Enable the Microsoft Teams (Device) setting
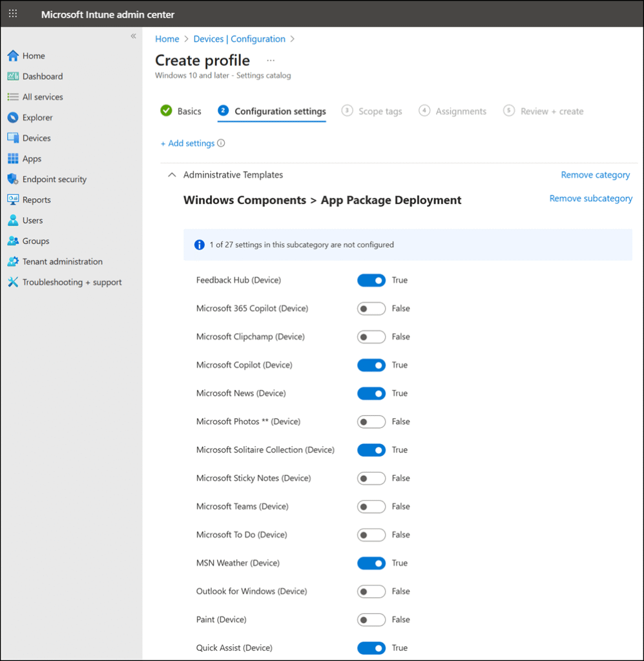Image resolution: width=644 pixels, height=661 pixels. pos(371,506)
